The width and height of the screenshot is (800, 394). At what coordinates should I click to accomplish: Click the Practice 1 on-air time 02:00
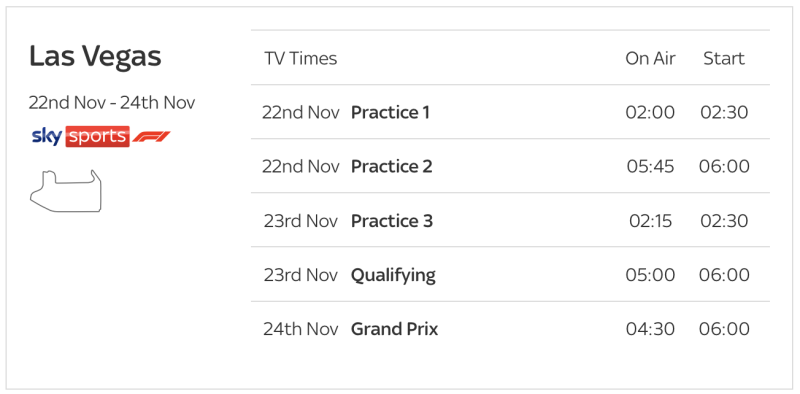coord(650,112)
